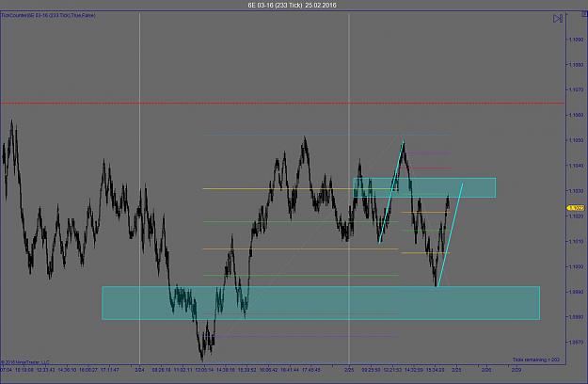Click the chart title '6E 03-16 (233 Tick) 25.02.2016'
Image resolution: width=588 pixels, height=384 pixels.
coord(293,6)
